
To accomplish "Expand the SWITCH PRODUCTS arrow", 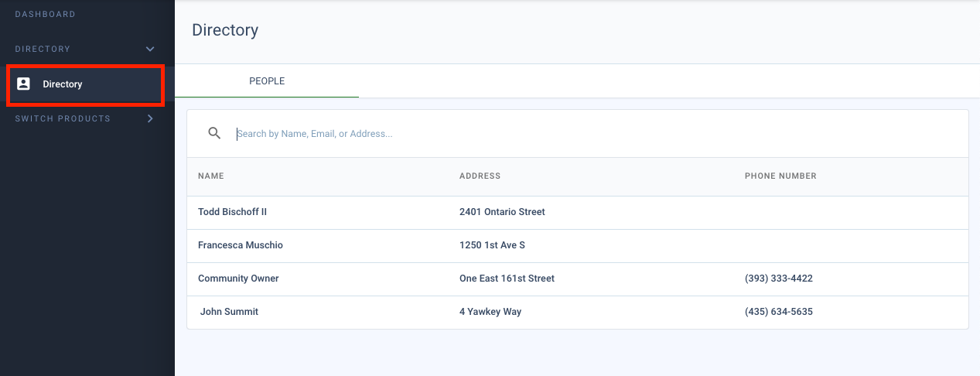I will point(150,118).
